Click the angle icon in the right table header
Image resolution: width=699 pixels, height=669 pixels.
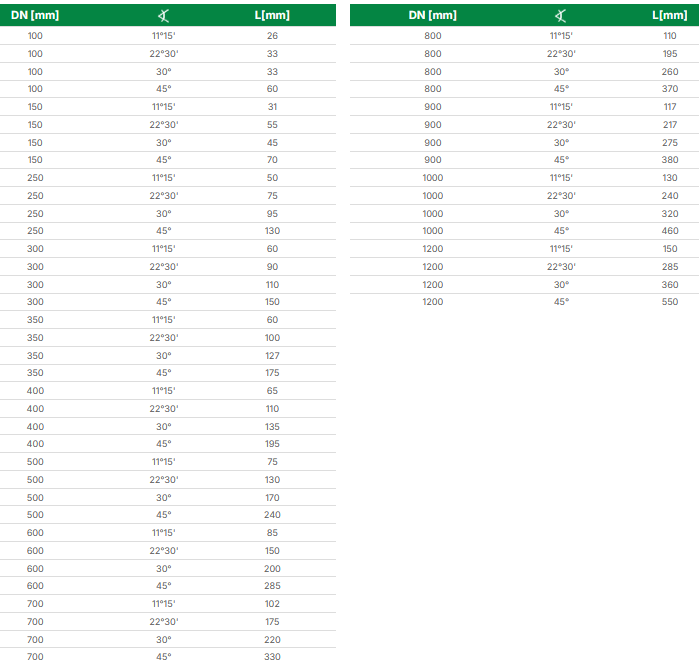(x=561, y=15)
